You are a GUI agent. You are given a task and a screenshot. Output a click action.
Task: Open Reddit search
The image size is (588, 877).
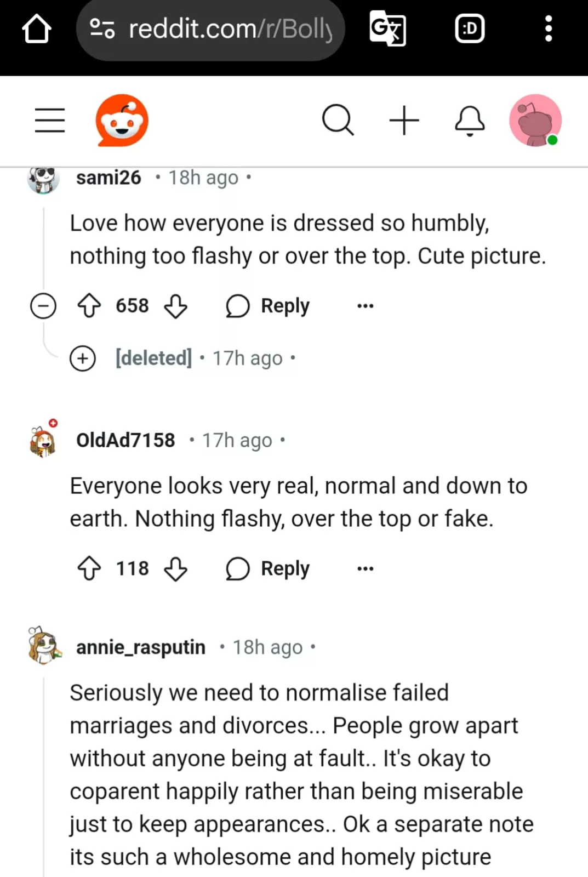tap(338, 120)
